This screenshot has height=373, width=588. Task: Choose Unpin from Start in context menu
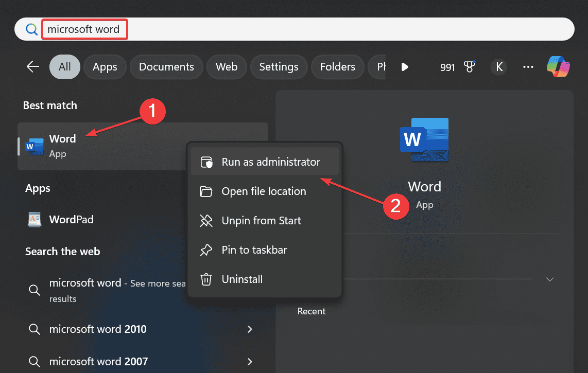pyautogui.click(x=265, y=220)
